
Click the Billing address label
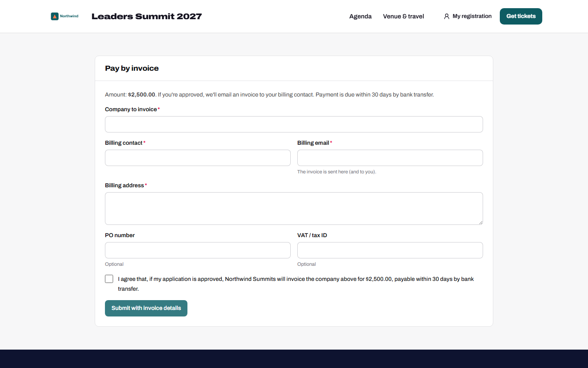pyautogui.click(x=125, y=185)
